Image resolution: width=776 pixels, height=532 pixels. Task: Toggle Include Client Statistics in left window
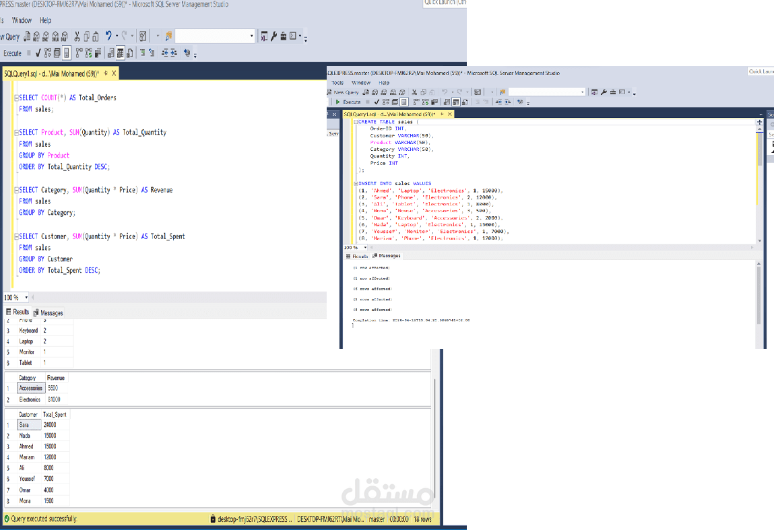[x=98, y=53]
